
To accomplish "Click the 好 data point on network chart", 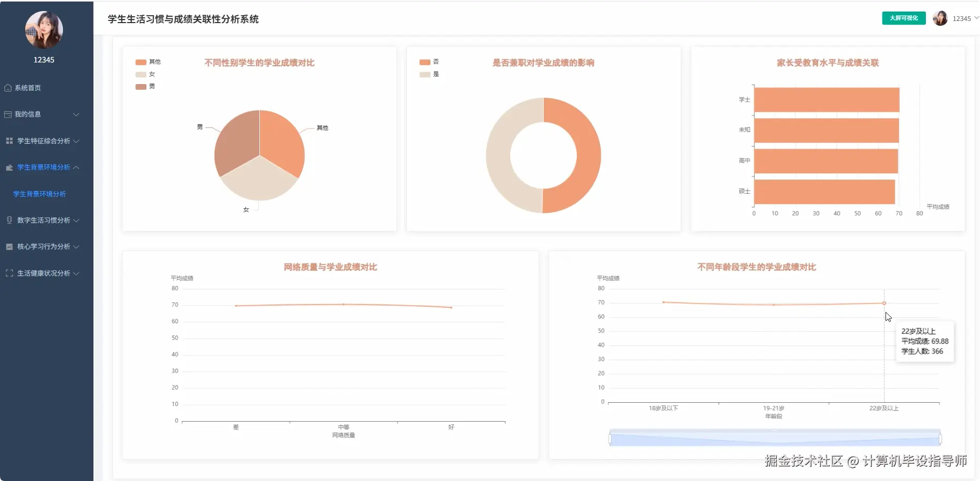I will point(451,307).
